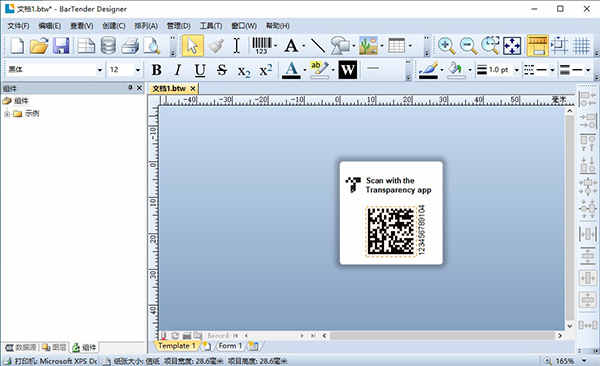Expand the tree folder in left panel
The height and width of the screenshot is (366, 600).
click(x=7, y=114)
